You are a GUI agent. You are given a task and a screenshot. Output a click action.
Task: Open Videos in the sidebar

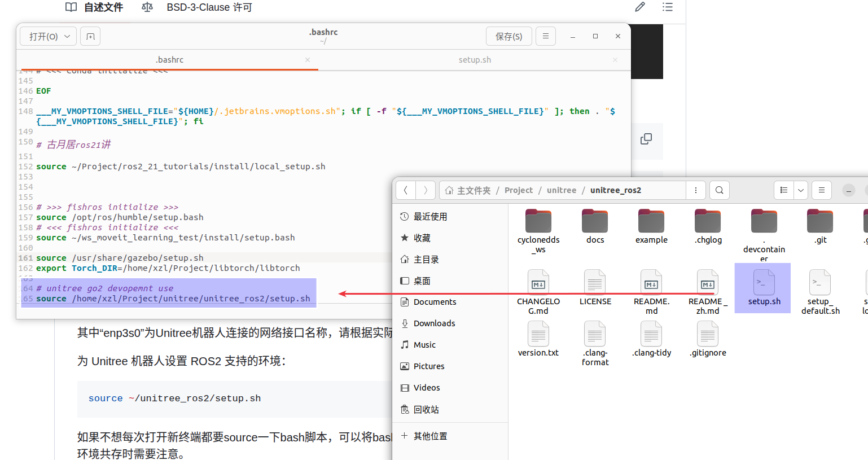450,388
